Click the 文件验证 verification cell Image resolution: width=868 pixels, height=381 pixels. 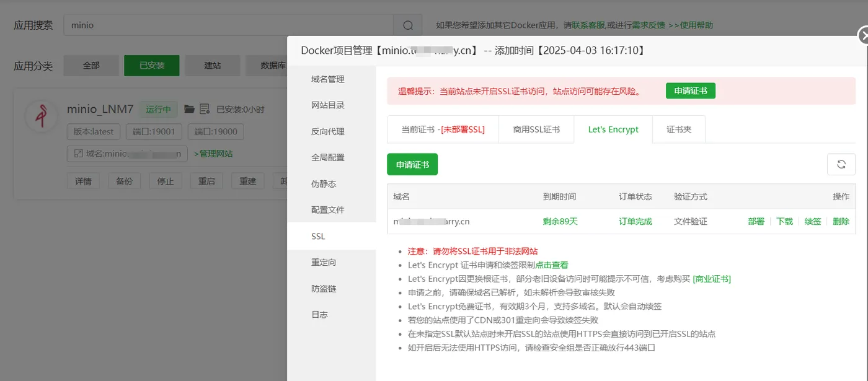coord(691,221)
